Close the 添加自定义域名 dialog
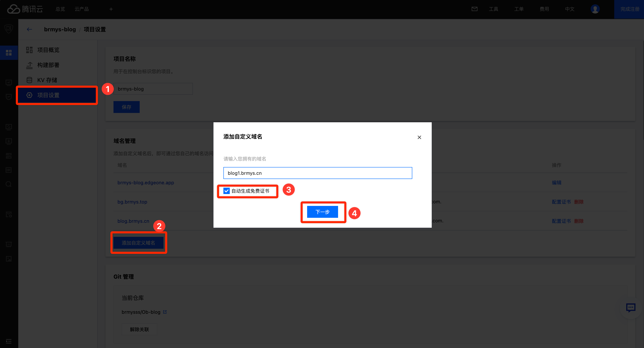This screenshot has height=348, width=644. coord(419,137)
